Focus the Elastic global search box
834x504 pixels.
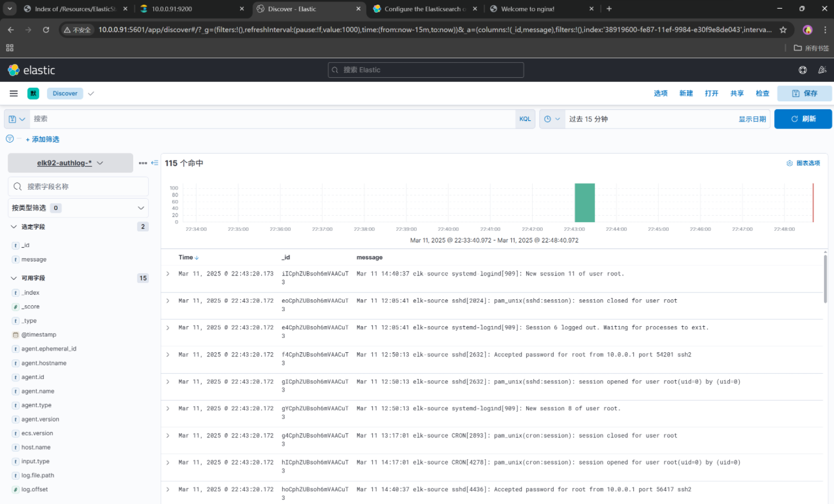(x=426, y=70)
